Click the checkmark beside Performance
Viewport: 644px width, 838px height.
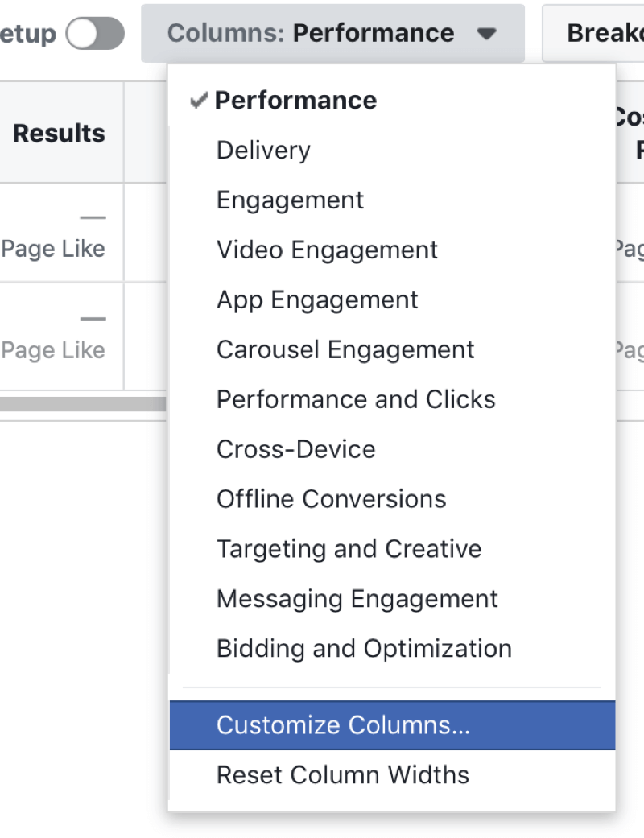point(199,100)
